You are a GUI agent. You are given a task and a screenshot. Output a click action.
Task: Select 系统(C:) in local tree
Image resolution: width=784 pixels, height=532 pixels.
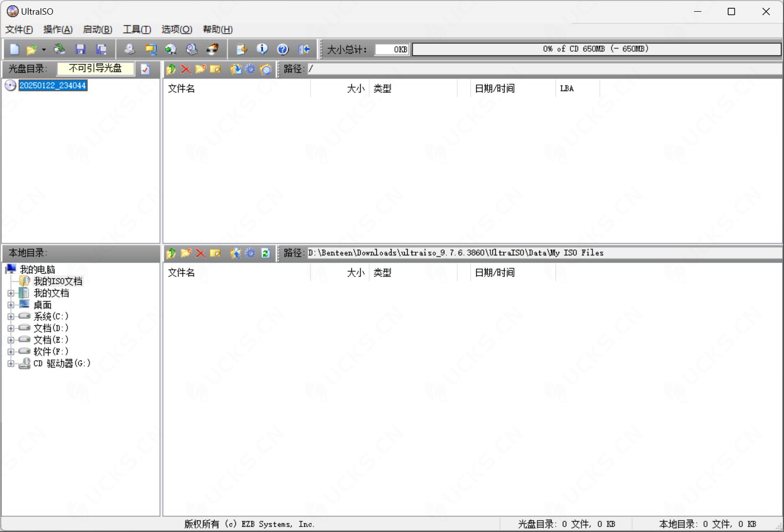51,316
